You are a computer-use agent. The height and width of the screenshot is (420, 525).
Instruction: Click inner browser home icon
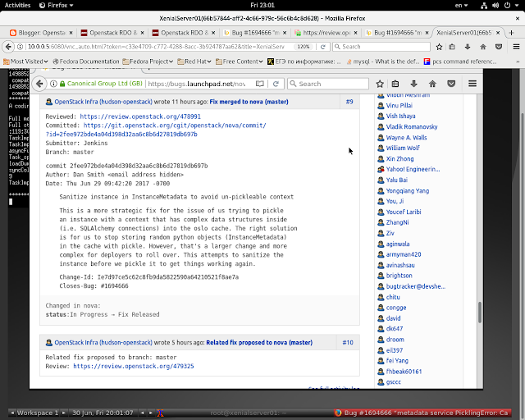click(x=432, y=84)
